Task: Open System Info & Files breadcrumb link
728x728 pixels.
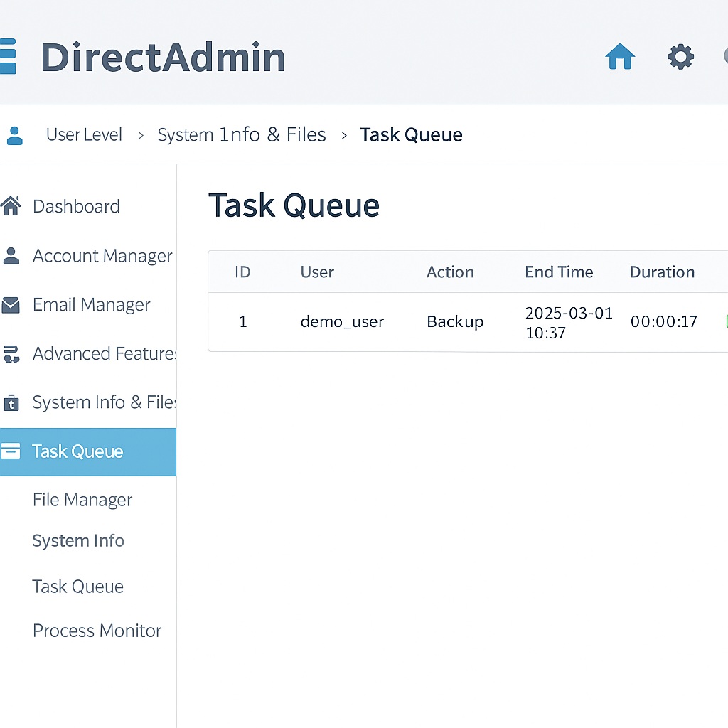Action: click(242, 135)
